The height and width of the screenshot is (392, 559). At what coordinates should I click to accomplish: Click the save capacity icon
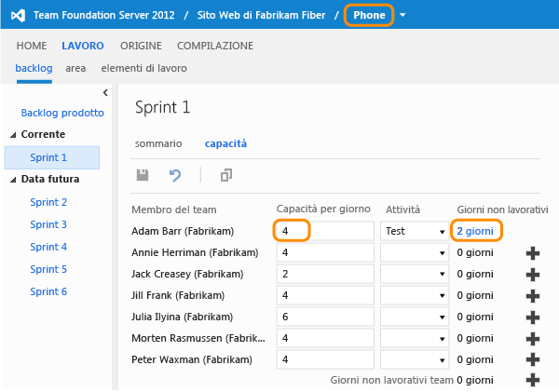143,175
